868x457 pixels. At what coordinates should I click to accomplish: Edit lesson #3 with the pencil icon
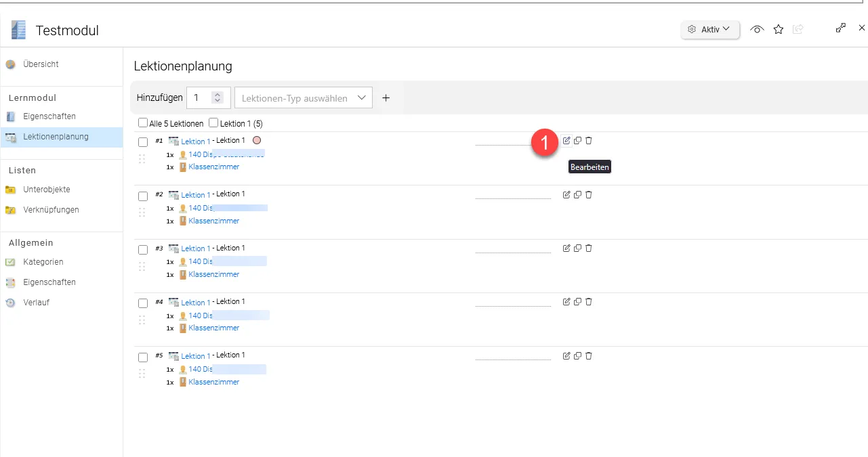[x=566, y=248]
